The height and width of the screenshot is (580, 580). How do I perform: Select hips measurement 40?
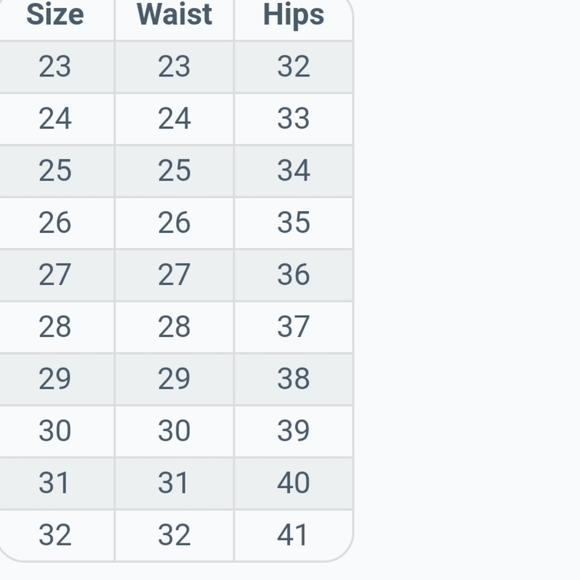(x=294, y=483)
